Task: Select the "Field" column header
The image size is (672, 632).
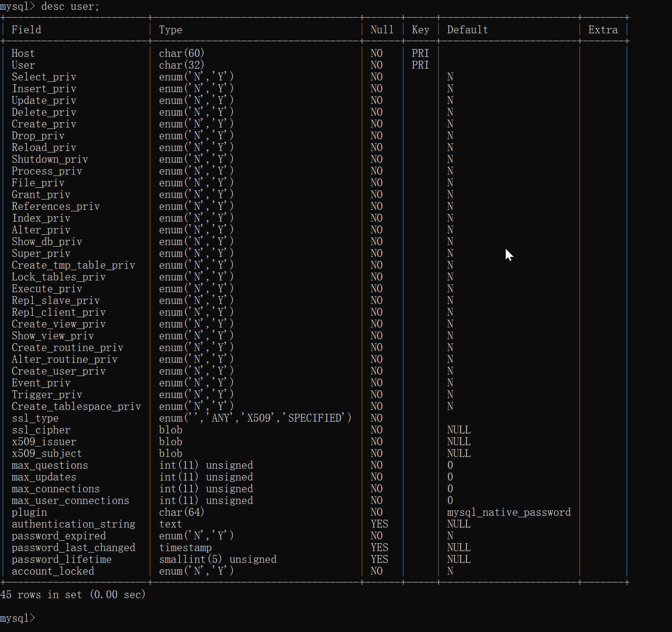Action: coord(26,30)
